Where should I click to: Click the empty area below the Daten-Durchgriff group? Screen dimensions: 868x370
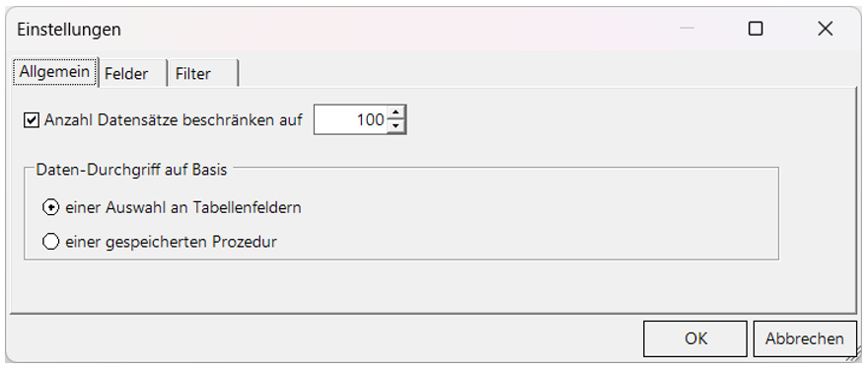(401, 285)
